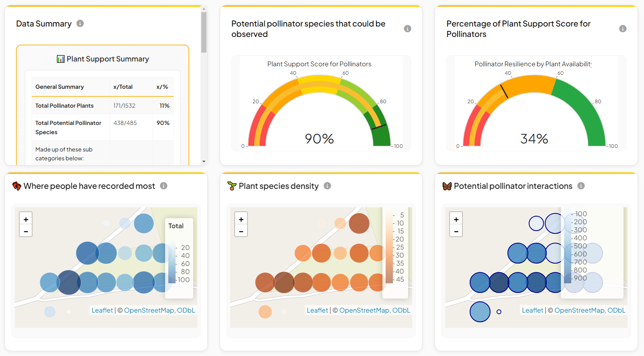Zoom out on the pollinator interactions map

(456, 231)
